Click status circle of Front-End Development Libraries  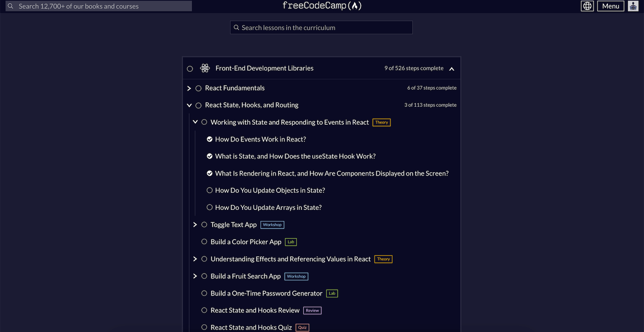[190, 69]
